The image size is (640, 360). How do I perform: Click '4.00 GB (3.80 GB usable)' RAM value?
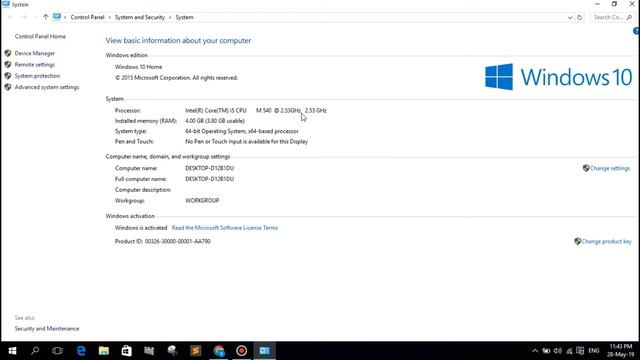click(215, 121)
